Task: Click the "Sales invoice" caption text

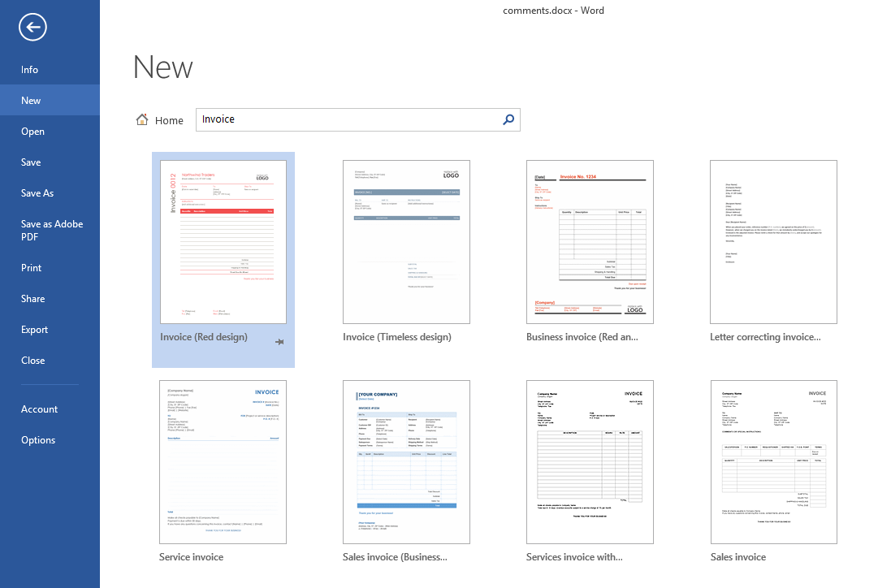Action: tap(738, 557)
